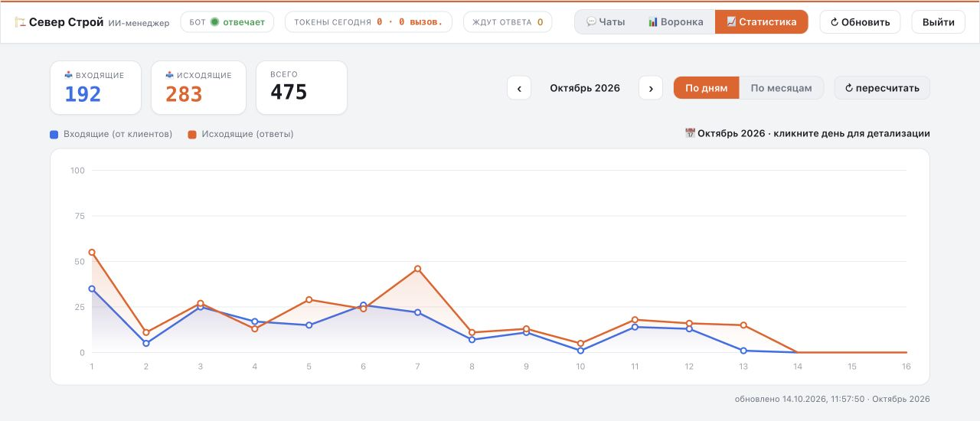Switch the view to По месяцам

[x=781, y=88]
